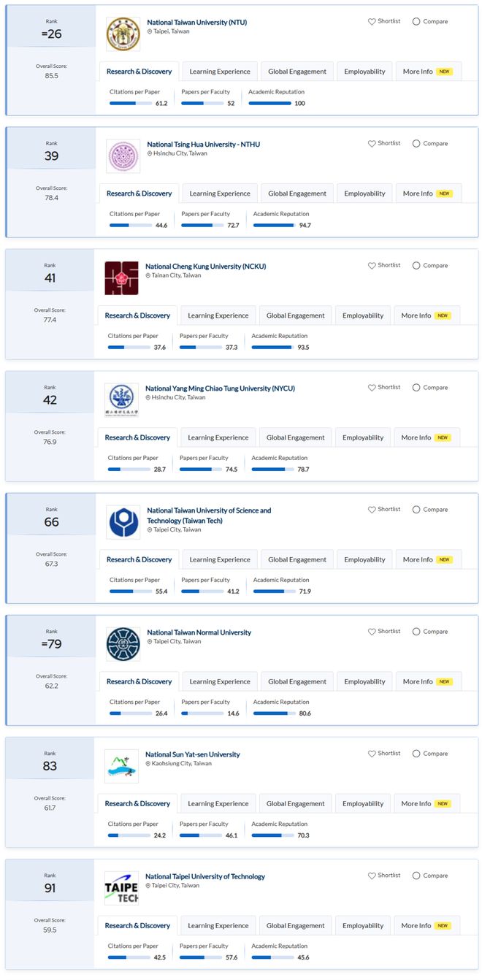
Task: Click the National Tsing Hua University logo
Action: pos(123,156)
